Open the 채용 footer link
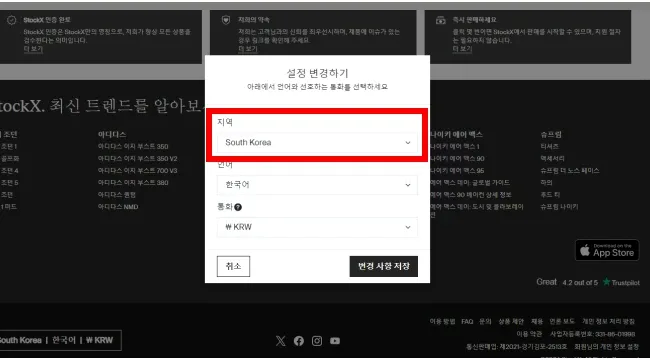Screen dimensions: 650x360 [x=537, y=321]
